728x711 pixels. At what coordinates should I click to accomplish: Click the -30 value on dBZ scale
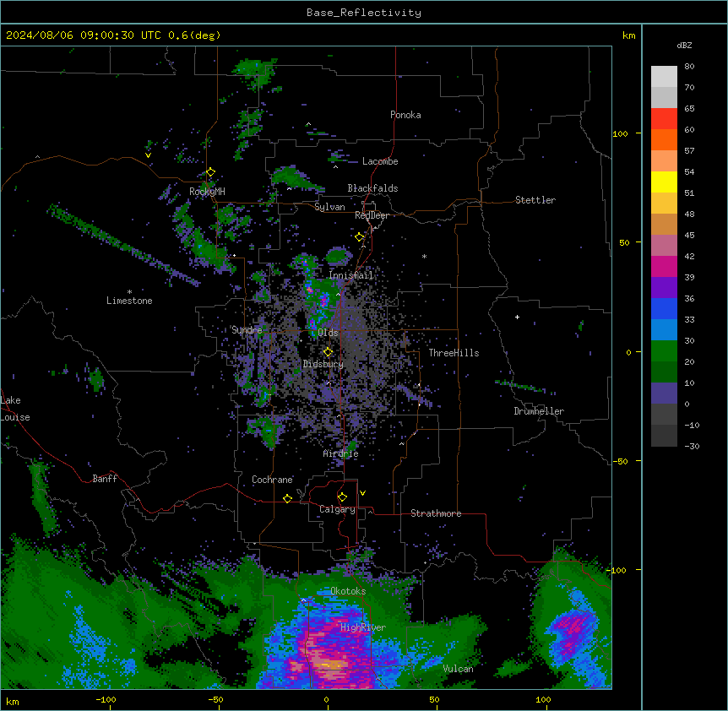tap(692, 446)
